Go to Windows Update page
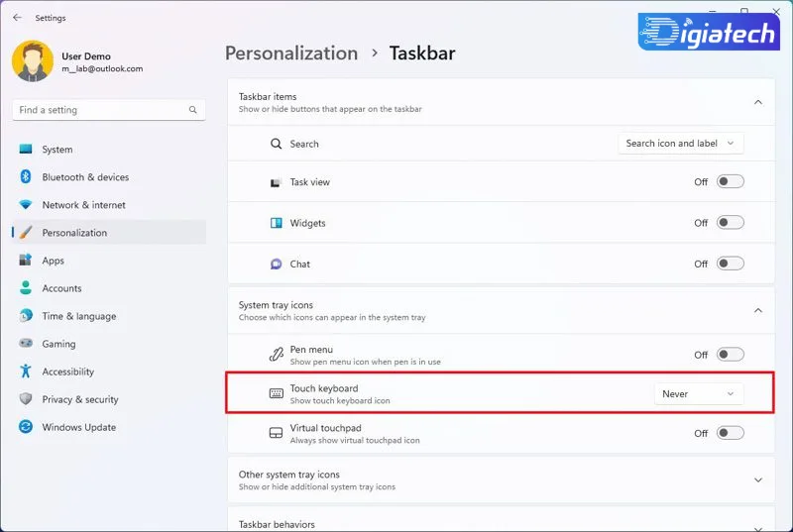793x532 pixels. (x=109, y=427)
